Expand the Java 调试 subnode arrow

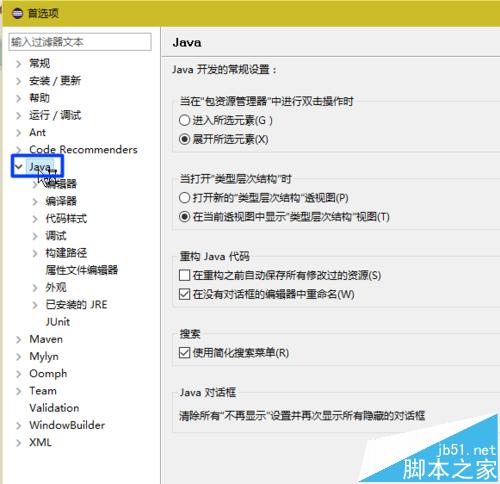[35, 236]
